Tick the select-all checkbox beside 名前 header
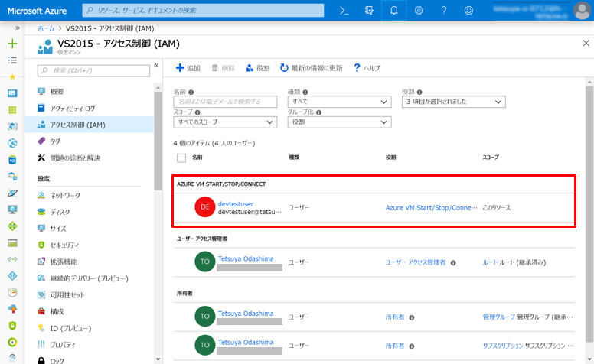Image resolution: width=594 pixels, height=364 pixels. click(x=181, y=158)
